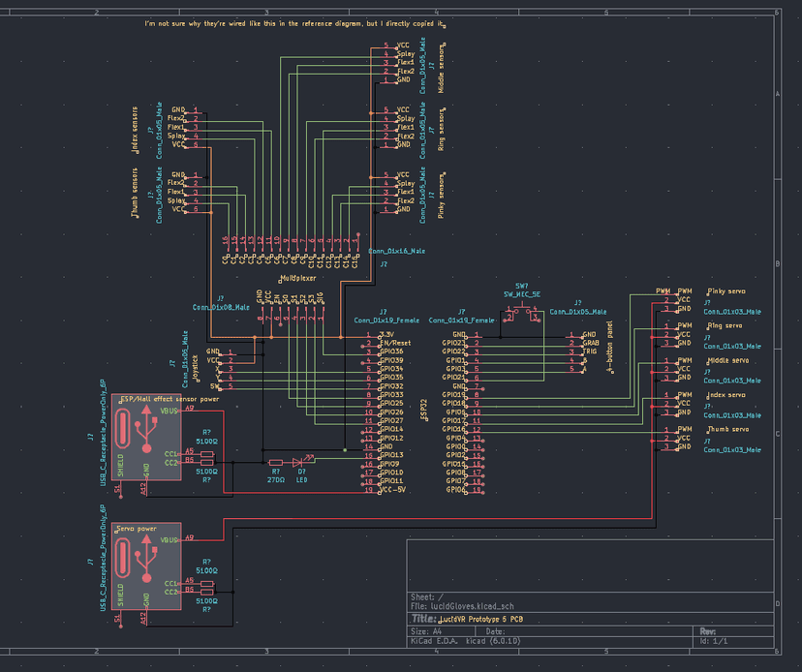Image resolution: width=802 pixels, height=672 pixels.
Task: Select the Pinky servo label
Action: coord(726,290)
